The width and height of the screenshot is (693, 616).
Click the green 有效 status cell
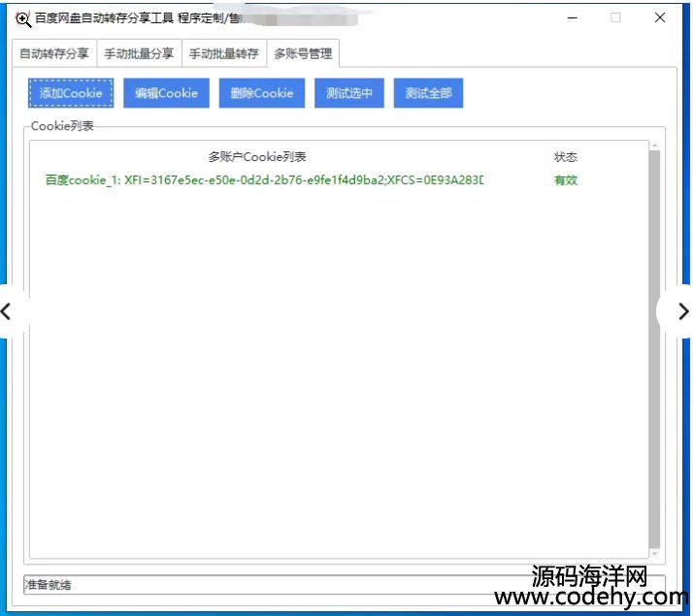tap(566, 179)
